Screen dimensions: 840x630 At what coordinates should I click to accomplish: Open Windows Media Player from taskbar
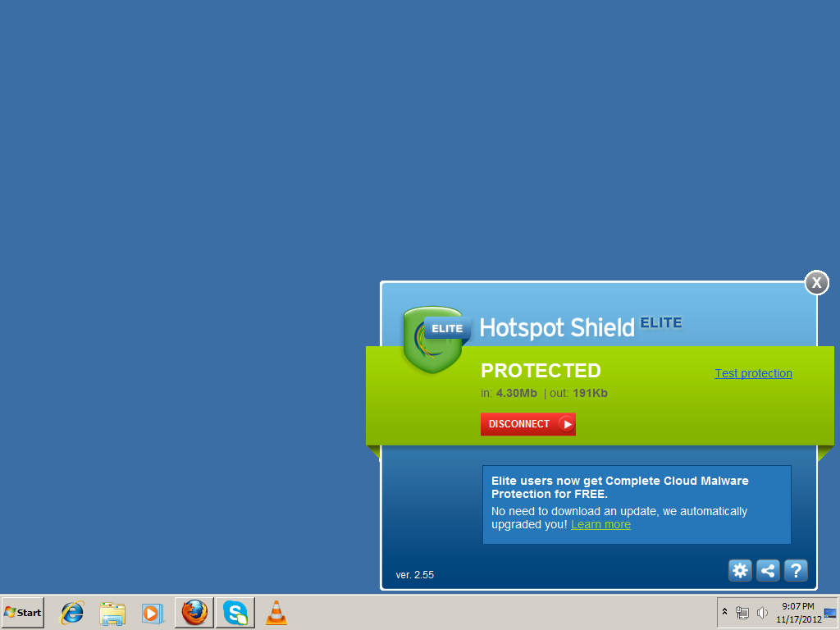tap(153, 613)
